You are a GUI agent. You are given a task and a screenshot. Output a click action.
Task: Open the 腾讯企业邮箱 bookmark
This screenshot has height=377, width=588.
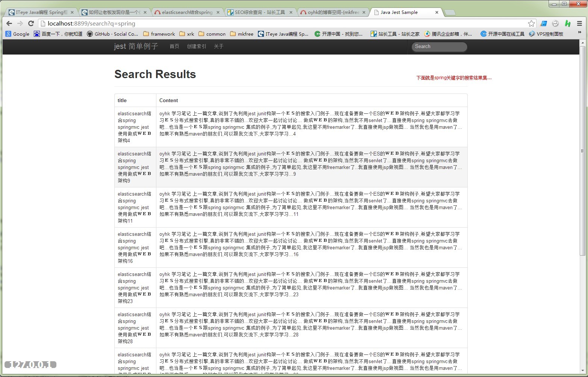point(448,34)
